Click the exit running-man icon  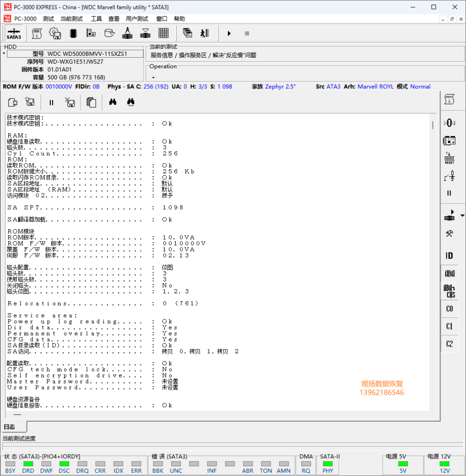205,33
